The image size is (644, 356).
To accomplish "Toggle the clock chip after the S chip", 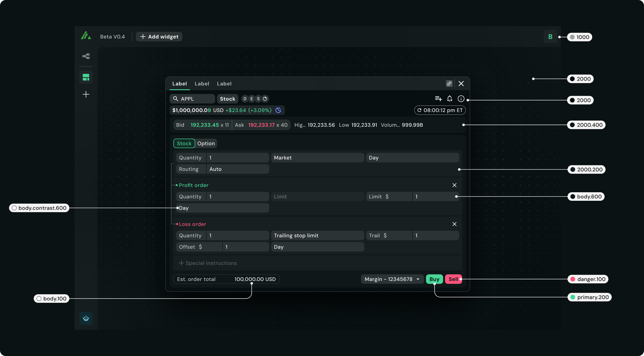I will (265, 99).
